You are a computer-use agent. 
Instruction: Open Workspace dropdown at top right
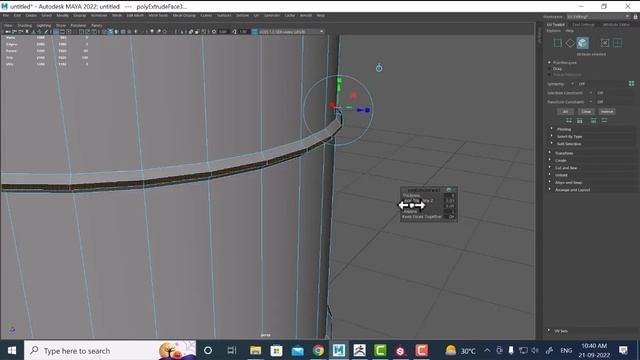[x=598, y=17]
